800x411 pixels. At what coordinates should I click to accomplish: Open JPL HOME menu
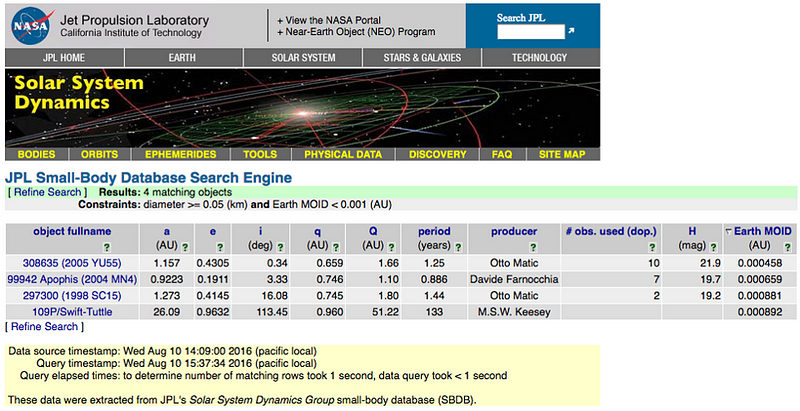64,58
